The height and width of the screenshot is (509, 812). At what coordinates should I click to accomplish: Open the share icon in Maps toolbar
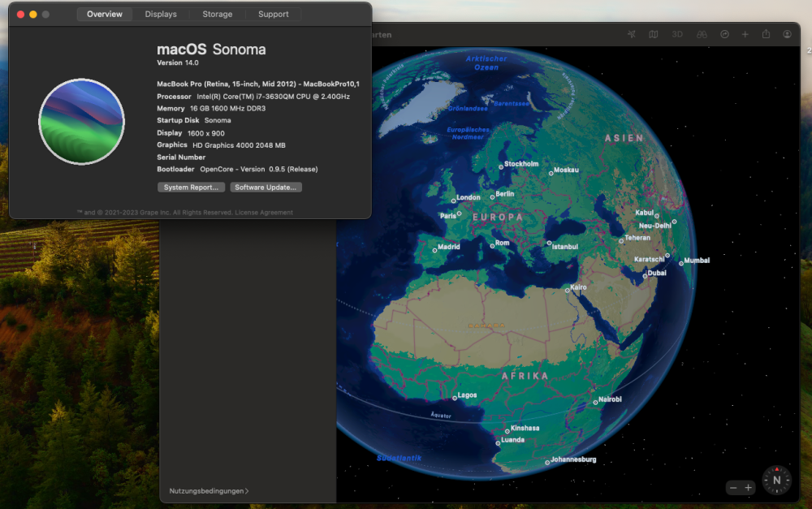(766, 34)
